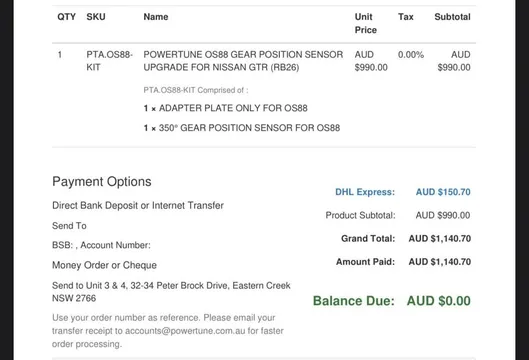
Task: Click the Payment Options heading
Action: click(102, 182)
